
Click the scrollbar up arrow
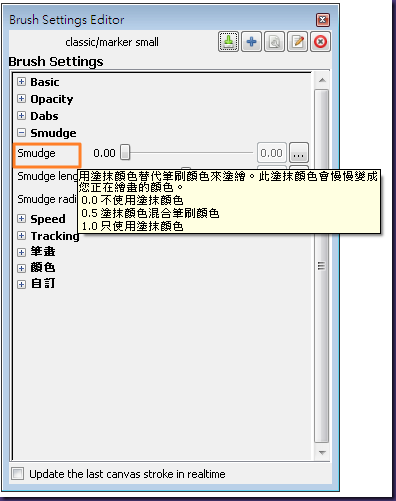(322, 80)
